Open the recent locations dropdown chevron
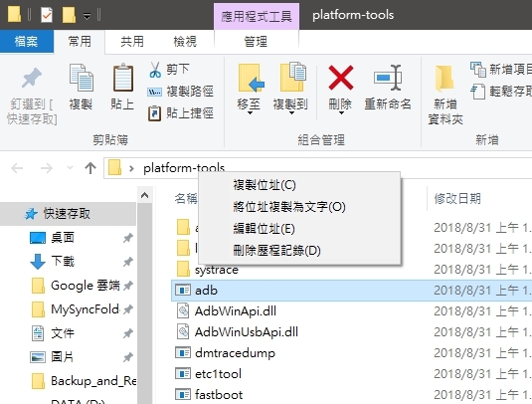Image resolution: width=532 pixels, height=404 pixels. [x=70, y=168]
